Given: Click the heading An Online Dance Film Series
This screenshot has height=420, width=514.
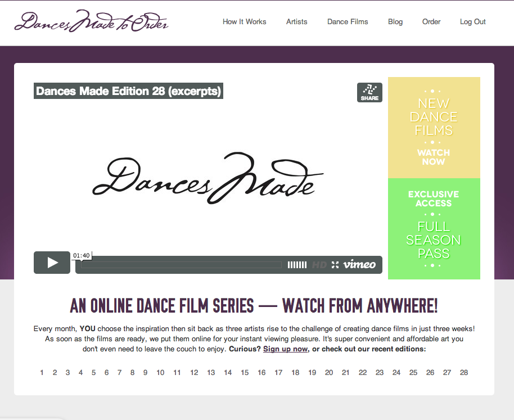Looking at the screenshot, I should 254,306.
